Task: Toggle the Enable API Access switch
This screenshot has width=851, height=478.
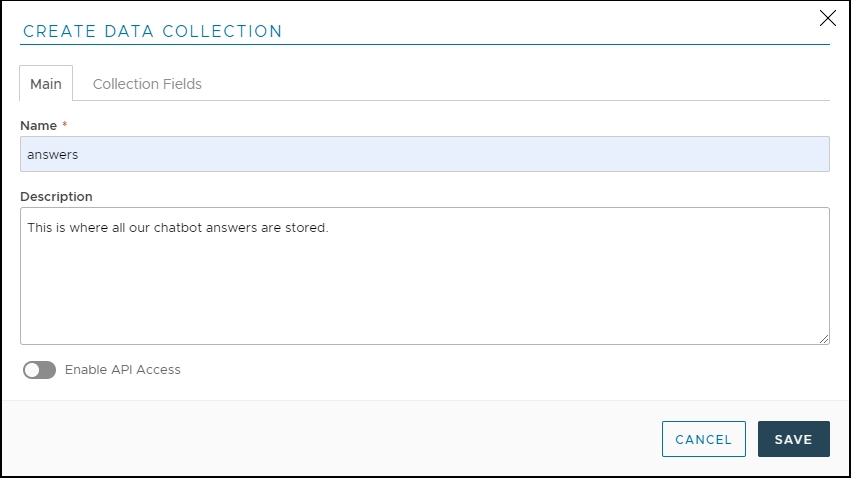Action: (40, 370)
